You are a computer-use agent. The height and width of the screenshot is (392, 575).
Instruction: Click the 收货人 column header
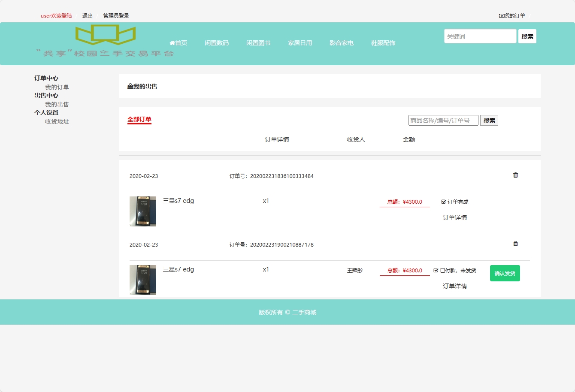click(356, 139)
